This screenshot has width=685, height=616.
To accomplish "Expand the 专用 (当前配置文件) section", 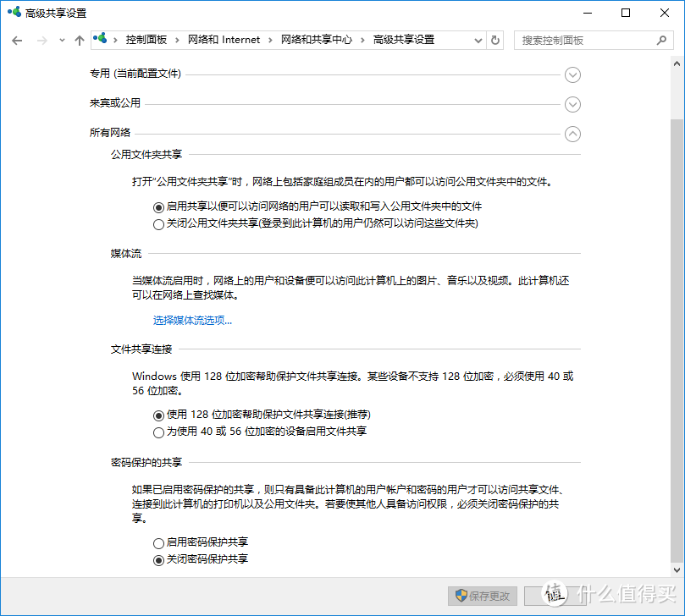I will [572, 75].
